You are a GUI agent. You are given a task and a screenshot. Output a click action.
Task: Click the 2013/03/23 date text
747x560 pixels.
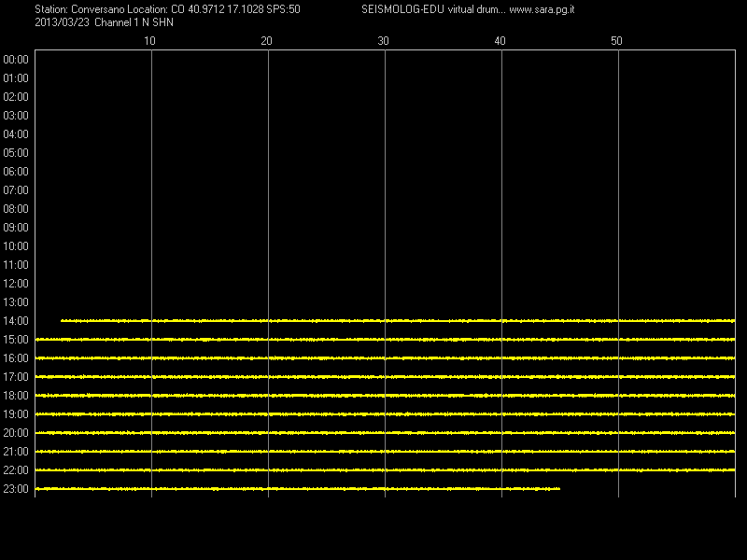point(62,22)
